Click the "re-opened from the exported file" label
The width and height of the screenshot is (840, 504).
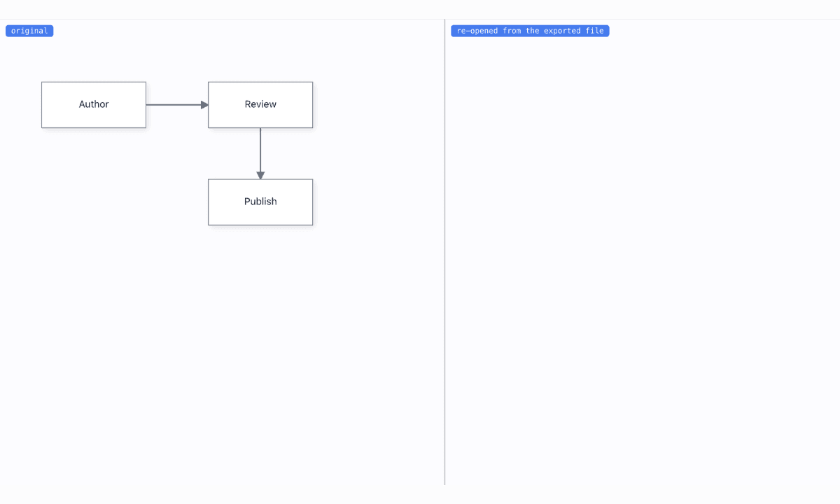pos(530,31)
